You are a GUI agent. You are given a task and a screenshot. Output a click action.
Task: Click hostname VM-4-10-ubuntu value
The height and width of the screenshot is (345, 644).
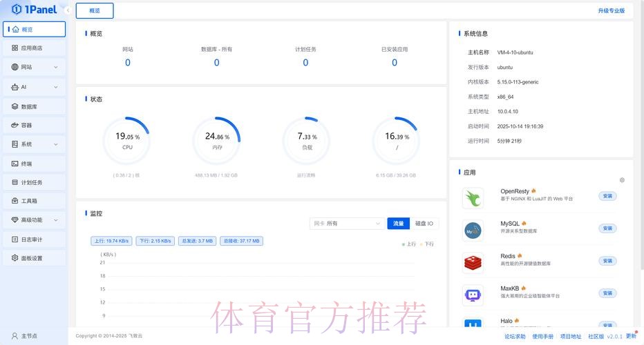pos(515,52)
